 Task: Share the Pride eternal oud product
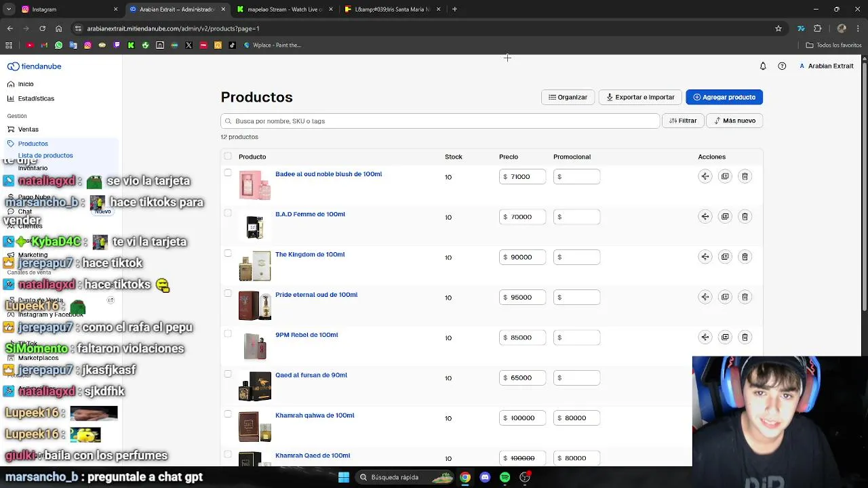pyautogui.click(x=705, y=297)
